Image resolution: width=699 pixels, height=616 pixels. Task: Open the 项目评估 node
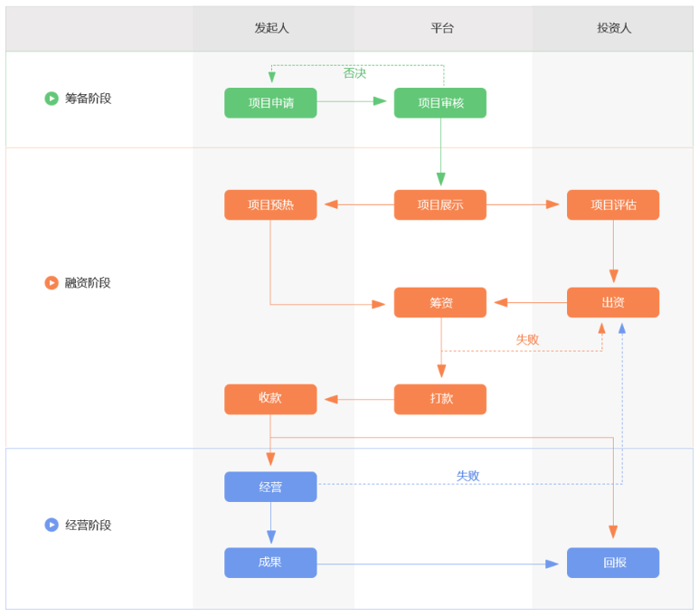pos(613,204)
